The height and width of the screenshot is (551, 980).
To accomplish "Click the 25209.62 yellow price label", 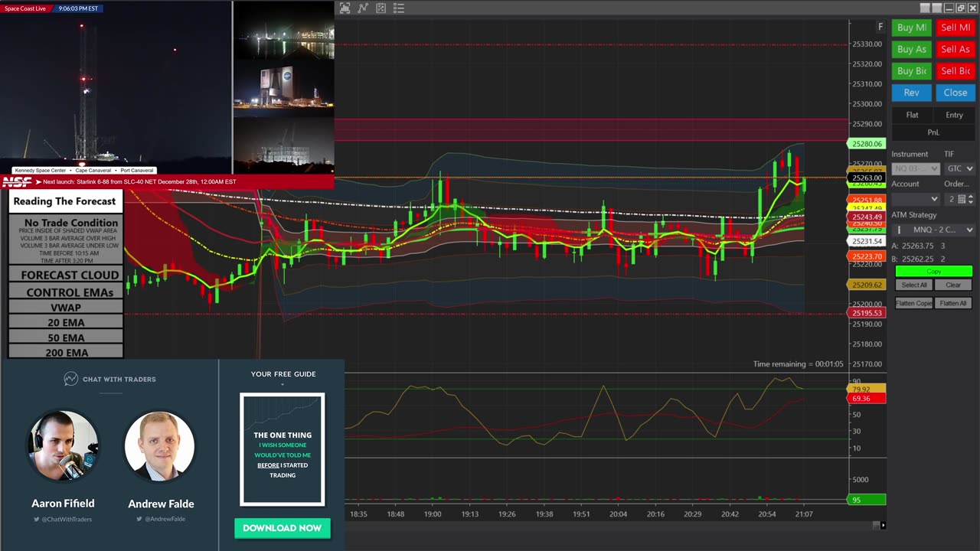I will pyautogui.click(x=867, y=285).
